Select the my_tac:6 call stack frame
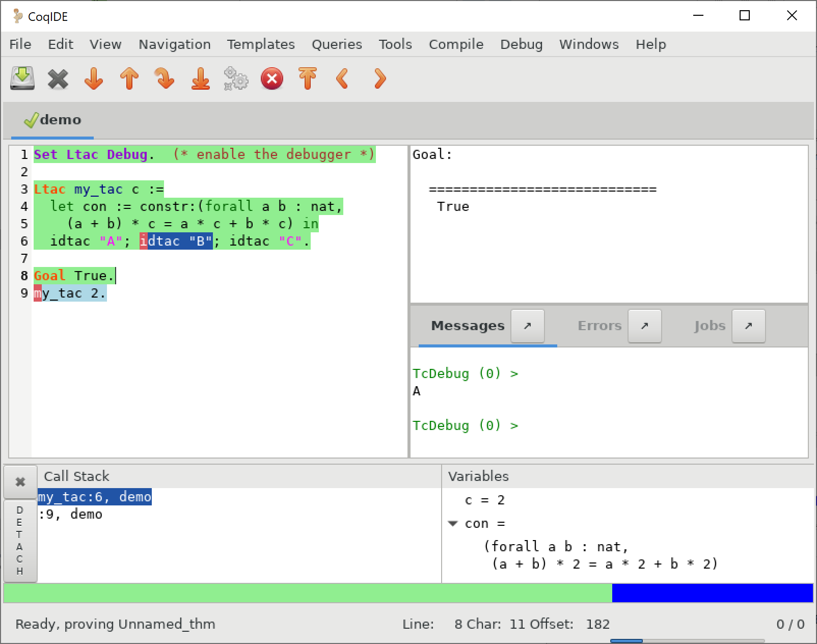 tap(94, 497)
